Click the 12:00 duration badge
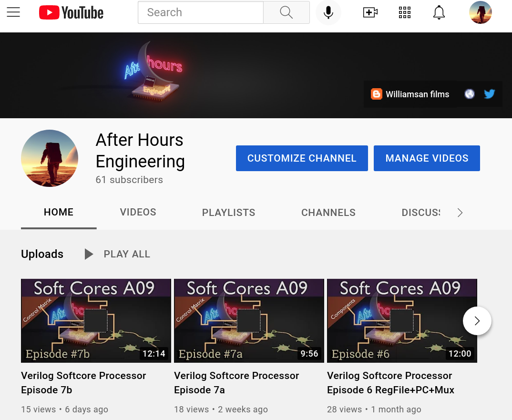 click(460, 353)
